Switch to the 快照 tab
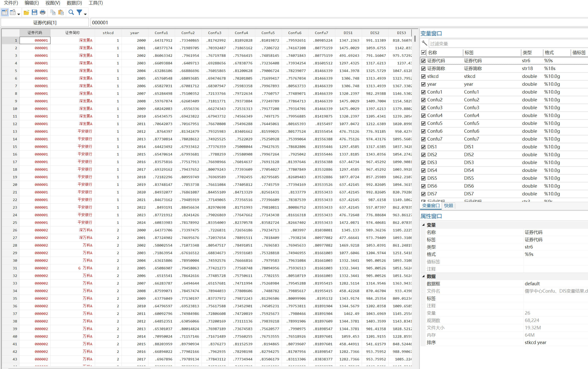This screenshot has height=369, width=588. pos(448,206)
